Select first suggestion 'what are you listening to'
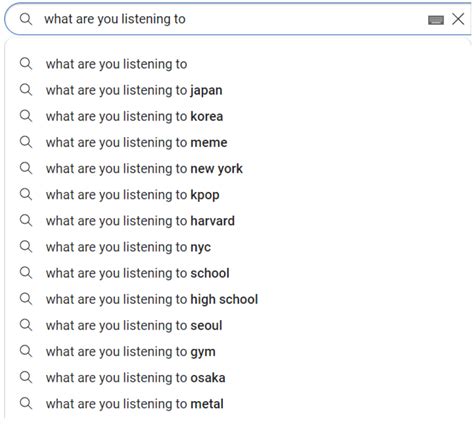Image resolution: width=474 pixels, height=424 pixels. coord(238,64)
